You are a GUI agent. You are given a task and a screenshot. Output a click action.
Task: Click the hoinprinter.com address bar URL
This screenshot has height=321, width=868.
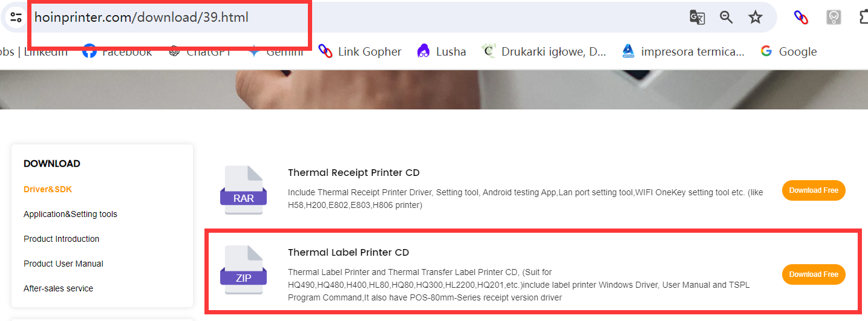[142, 17]
